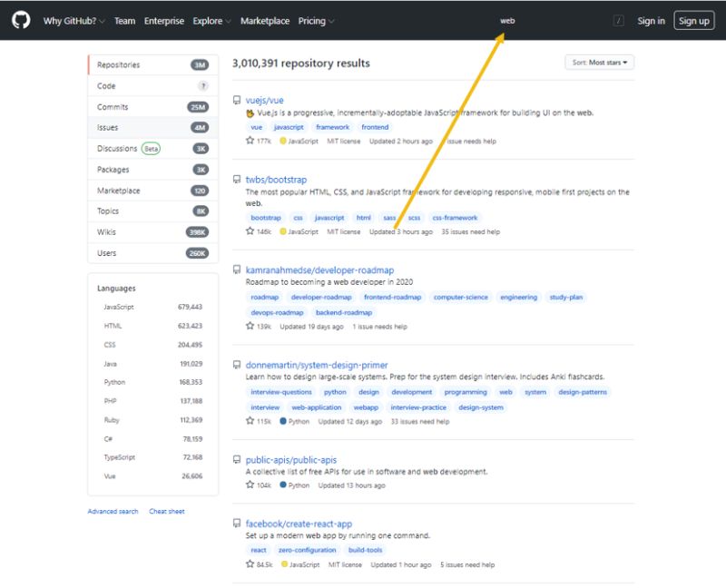Viewport: 726px width, 588px height.
Task: Click the search field containing web
Action: click(x=508, y=21)
